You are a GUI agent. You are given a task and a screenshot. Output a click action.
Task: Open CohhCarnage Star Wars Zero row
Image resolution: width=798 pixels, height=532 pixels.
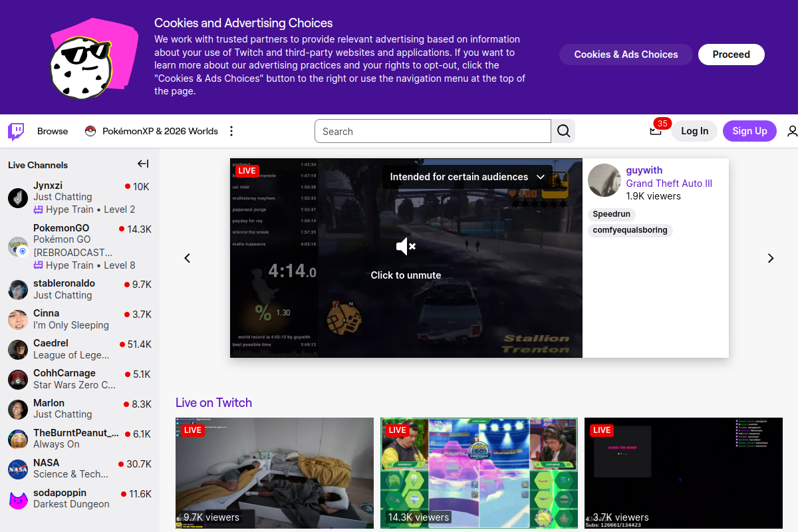pyautogui.click(x=80, y=379)
